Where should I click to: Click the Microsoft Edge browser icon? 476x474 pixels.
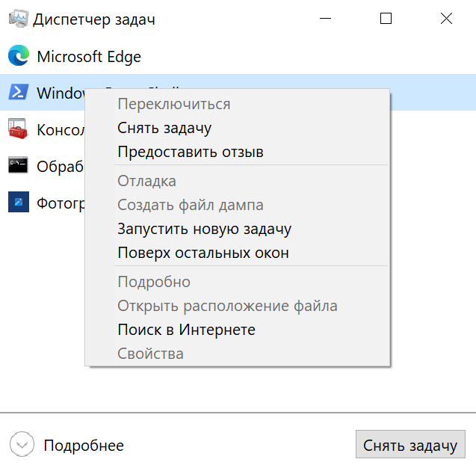tap(18, 56)
